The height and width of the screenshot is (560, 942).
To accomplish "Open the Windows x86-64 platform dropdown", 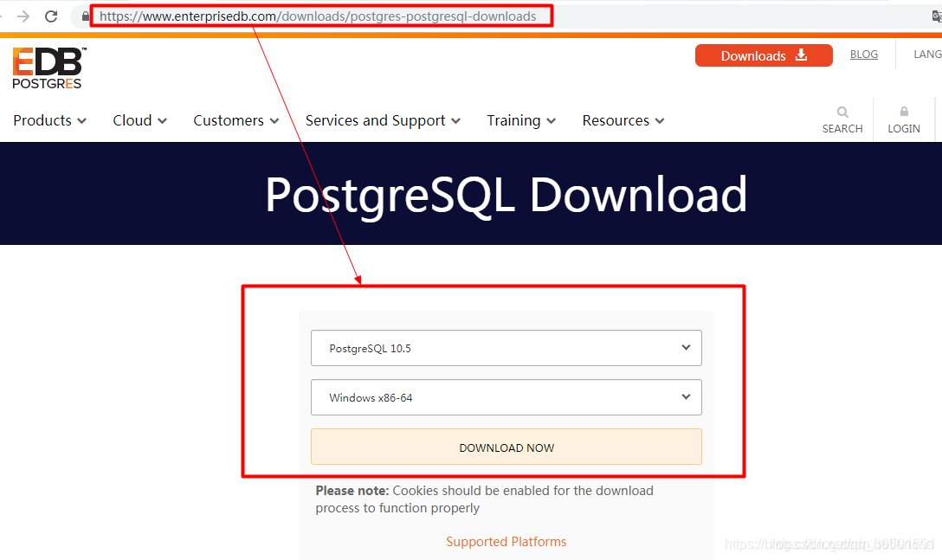I will click(506, 397).
